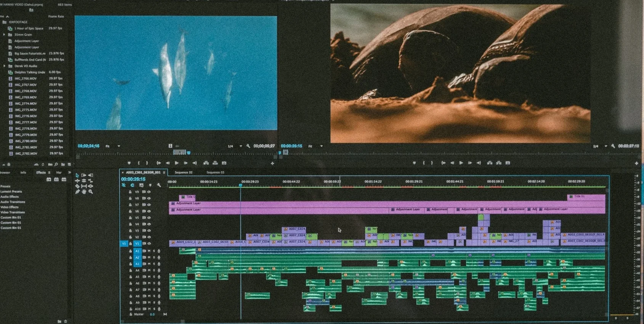Toggle nest sequences icon in timeline header

(123, 185)
